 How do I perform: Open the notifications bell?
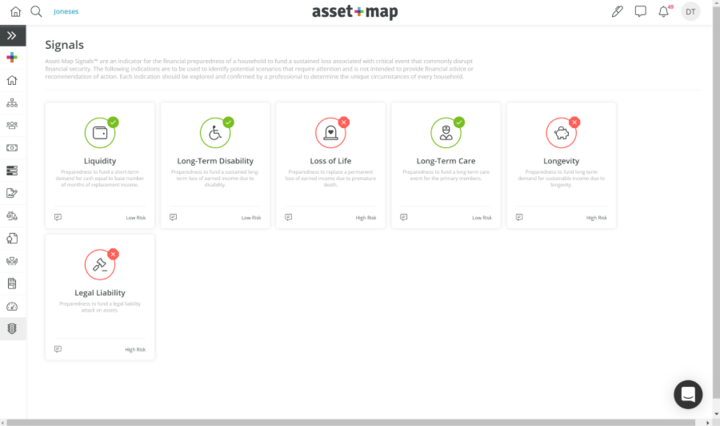663,12
